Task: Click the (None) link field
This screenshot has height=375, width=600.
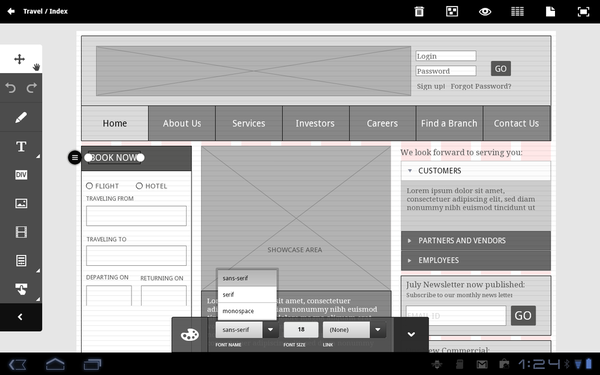Action: pos(346,329)
